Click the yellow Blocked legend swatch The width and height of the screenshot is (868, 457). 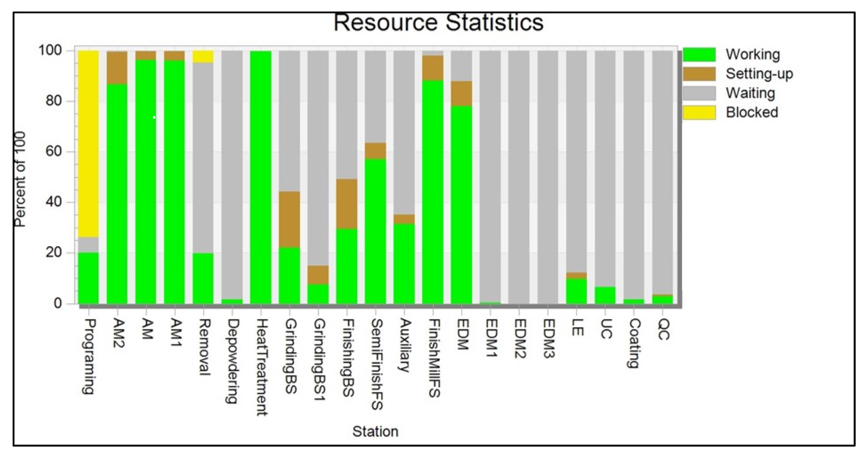click(699, 112)
